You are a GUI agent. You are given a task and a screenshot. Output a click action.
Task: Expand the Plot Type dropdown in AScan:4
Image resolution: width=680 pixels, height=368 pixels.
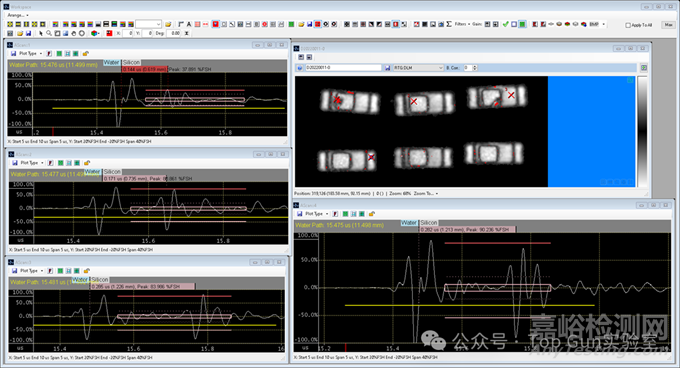pos(315,214)
